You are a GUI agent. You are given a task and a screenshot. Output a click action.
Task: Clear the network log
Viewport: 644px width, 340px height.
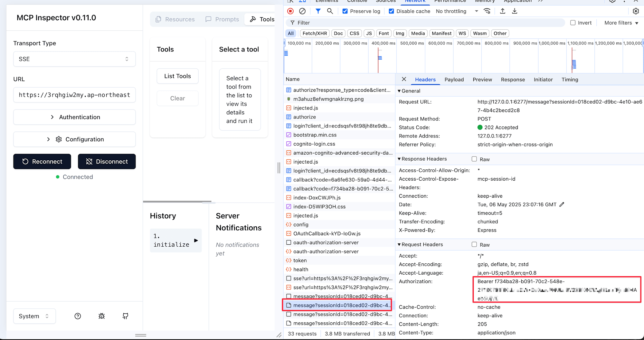point(302,11)
